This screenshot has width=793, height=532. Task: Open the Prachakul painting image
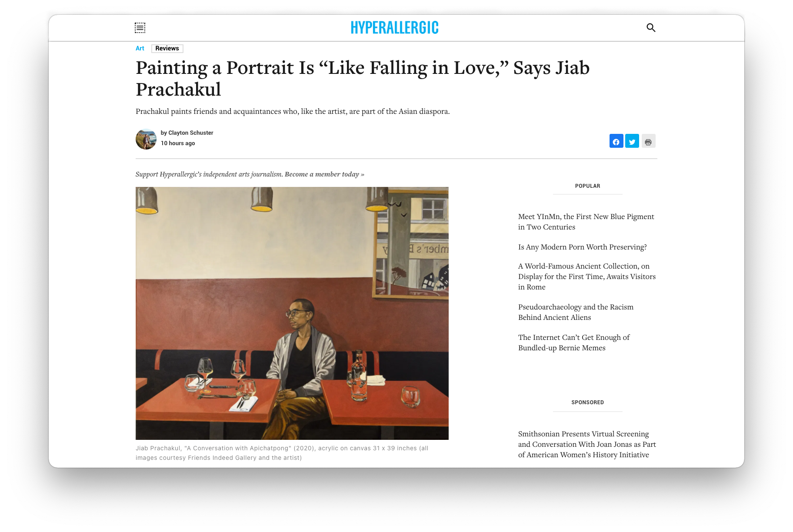(x=292, y=313)
